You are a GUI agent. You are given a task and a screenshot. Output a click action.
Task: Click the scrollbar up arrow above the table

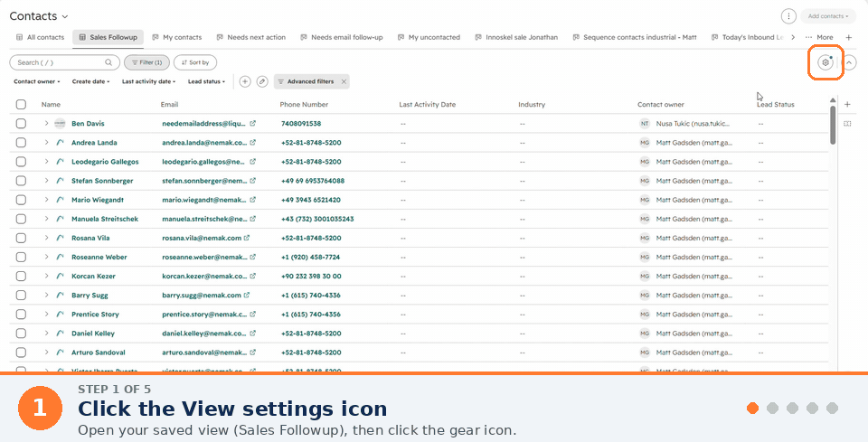click(x=833, y=100)
